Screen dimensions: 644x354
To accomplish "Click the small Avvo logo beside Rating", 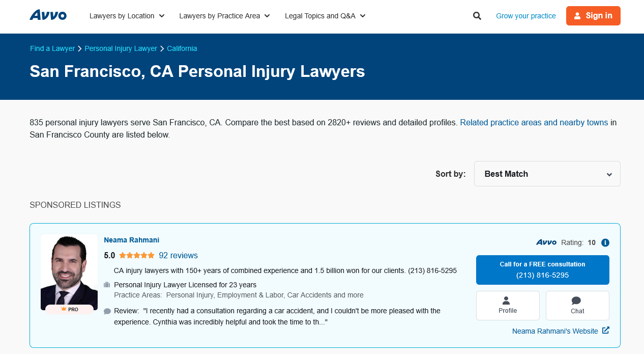I will tap(546, 242).
